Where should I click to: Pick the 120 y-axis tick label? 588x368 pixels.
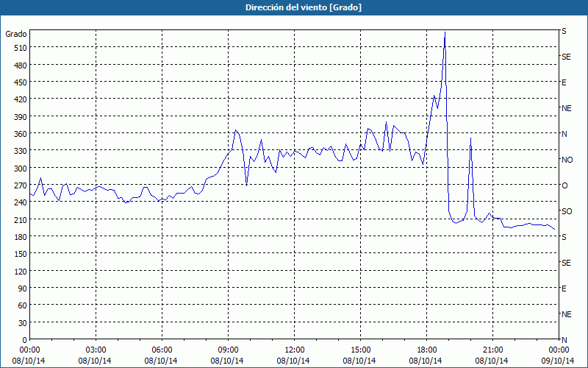(21, 271)
